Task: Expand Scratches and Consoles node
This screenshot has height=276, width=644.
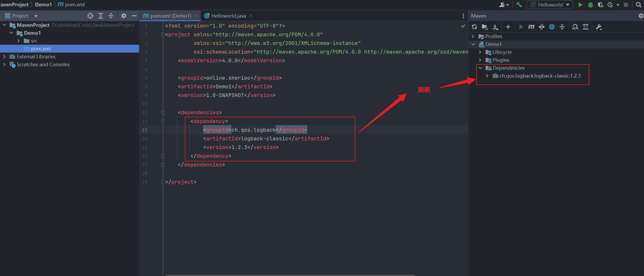Action: (x=4, y=64)
